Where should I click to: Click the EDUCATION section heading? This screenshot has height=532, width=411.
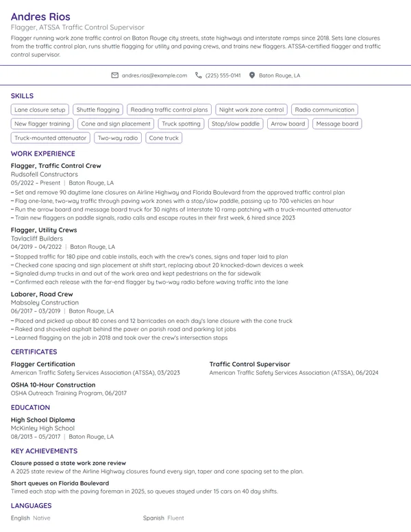coord(30,407)
